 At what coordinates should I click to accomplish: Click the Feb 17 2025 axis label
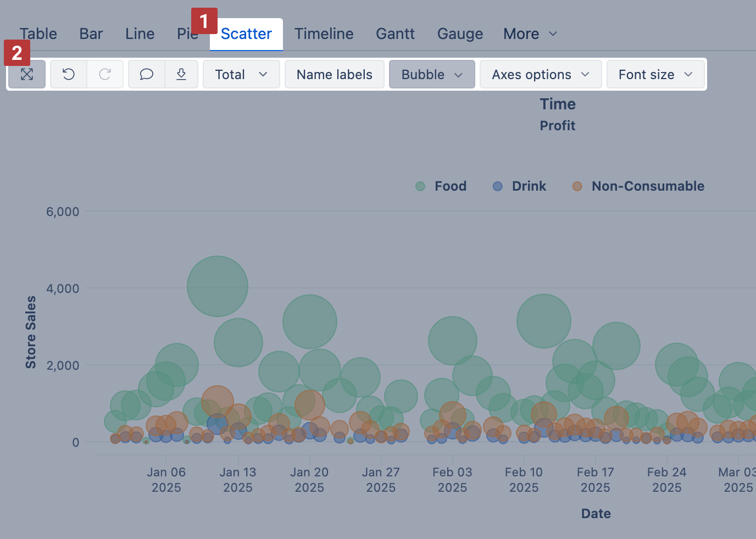tap(596, 480)
